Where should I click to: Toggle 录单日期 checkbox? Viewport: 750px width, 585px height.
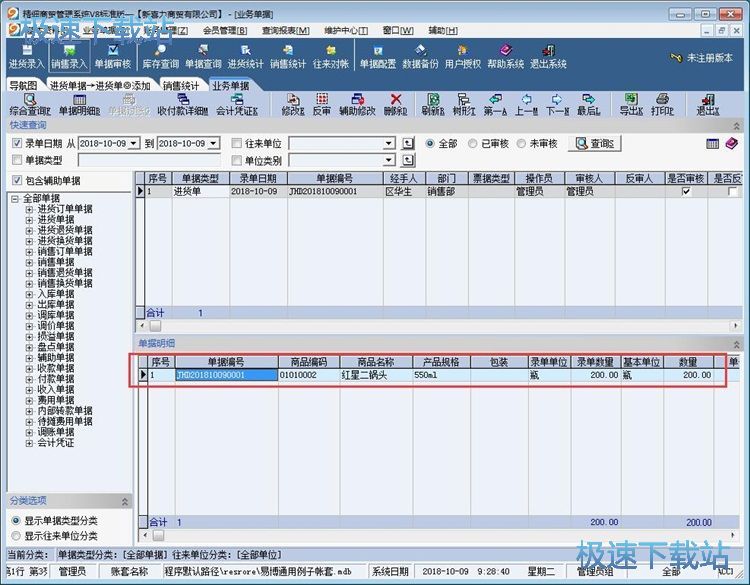point(17,143)
